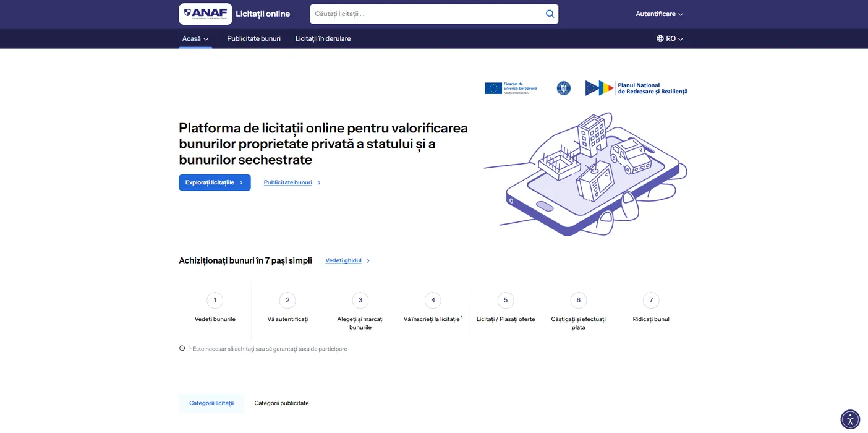Click the step 7 Ridicați bunul circle
Screen dimensions: 868x433
651,300
